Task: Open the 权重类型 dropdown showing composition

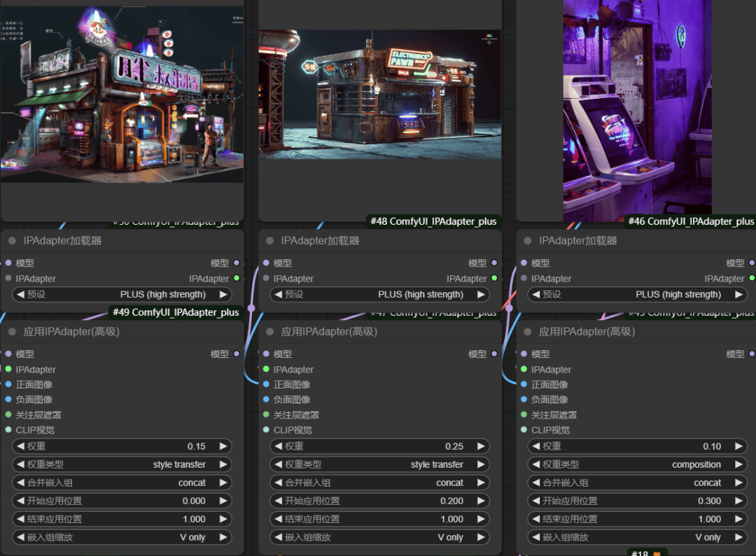Action: (637, 464)
